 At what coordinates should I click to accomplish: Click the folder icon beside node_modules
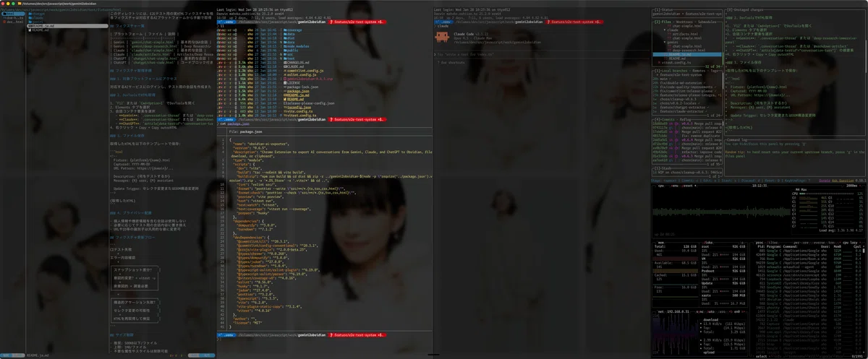coord(285,46)
